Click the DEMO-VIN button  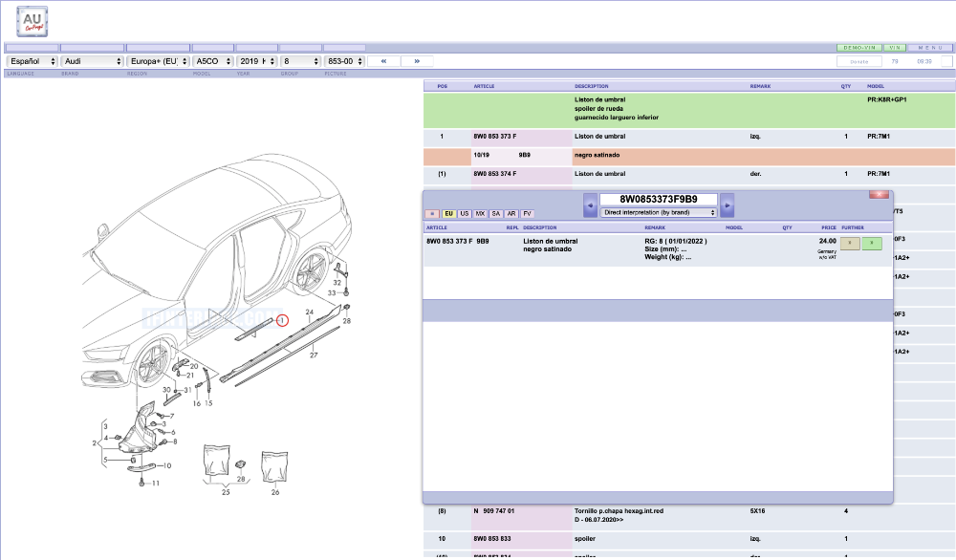[x=859, y=48]
